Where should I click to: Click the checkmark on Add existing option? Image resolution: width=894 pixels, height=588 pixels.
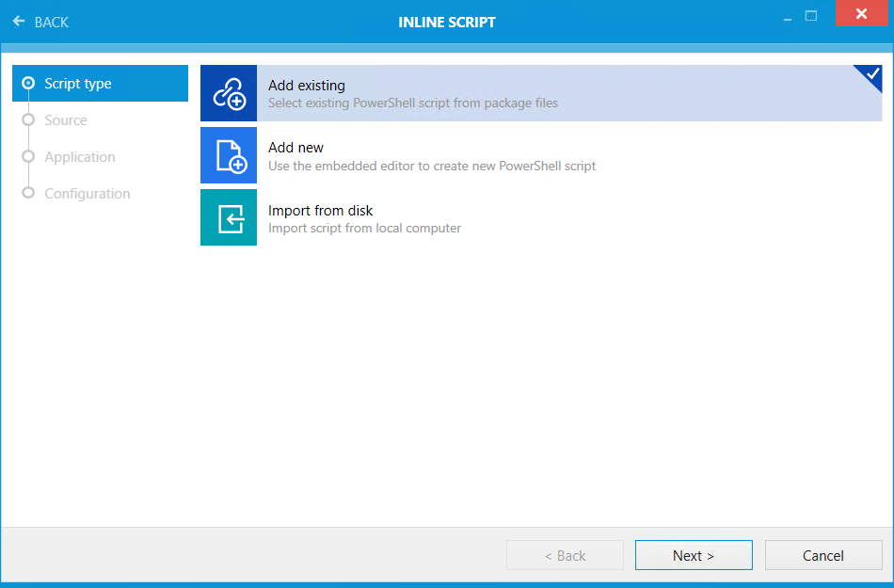click(872, 72)
